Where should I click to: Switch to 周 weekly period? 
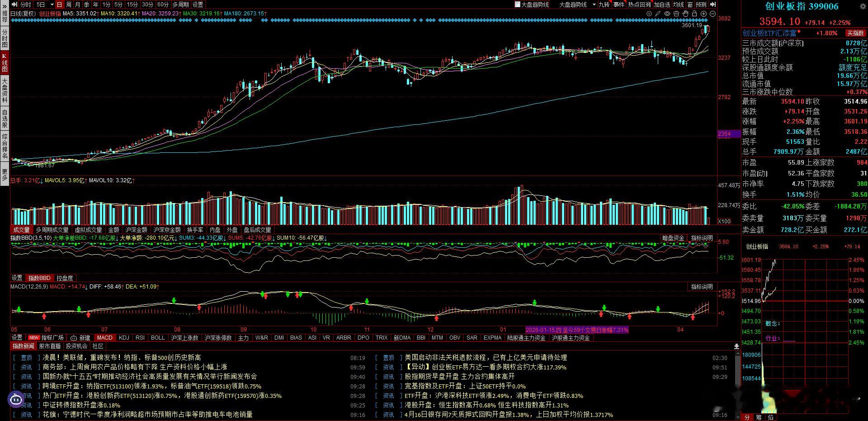coord(69,5)
